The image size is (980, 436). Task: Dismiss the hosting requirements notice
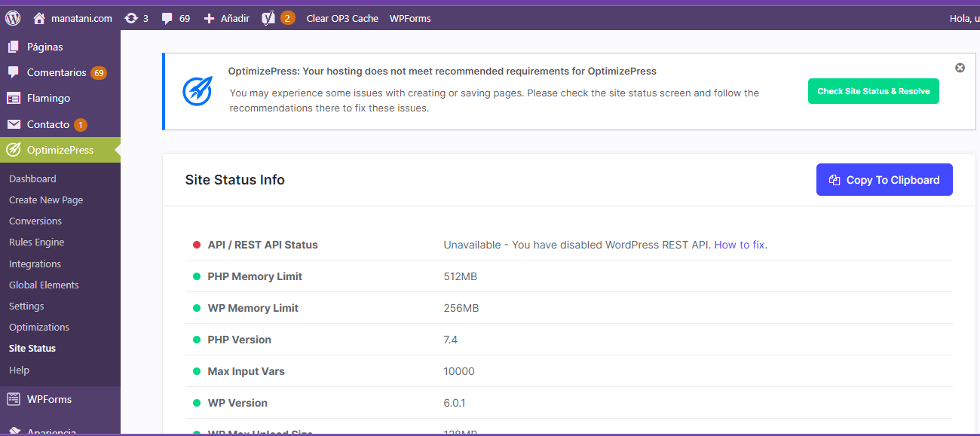click(x=960, y=68)
